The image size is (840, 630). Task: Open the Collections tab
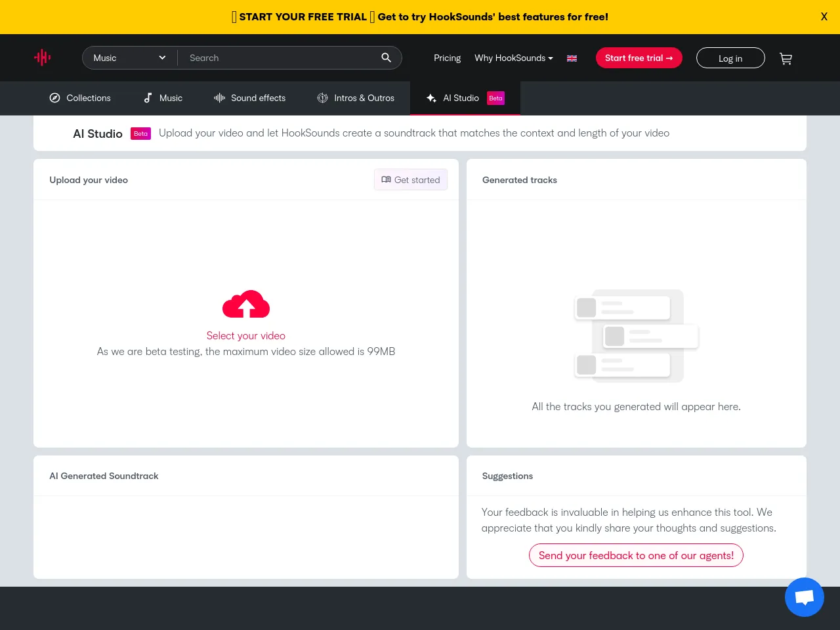pos(80,98)
